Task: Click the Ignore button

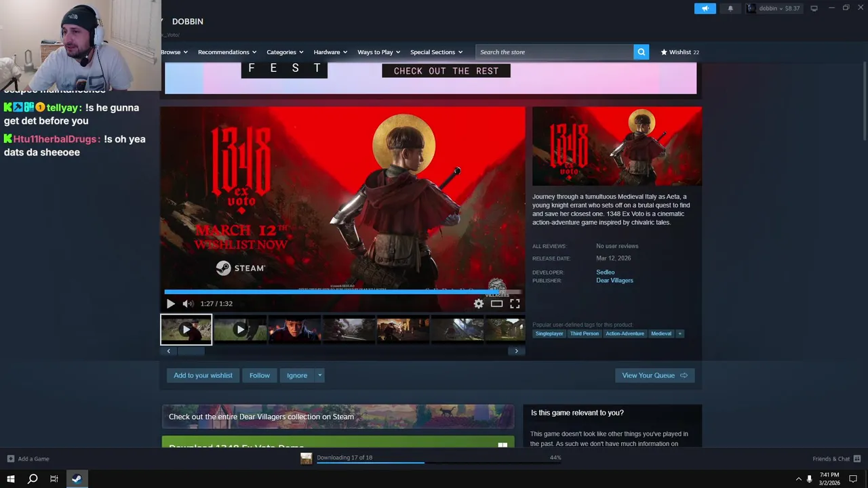Action: tap(297, 375)
